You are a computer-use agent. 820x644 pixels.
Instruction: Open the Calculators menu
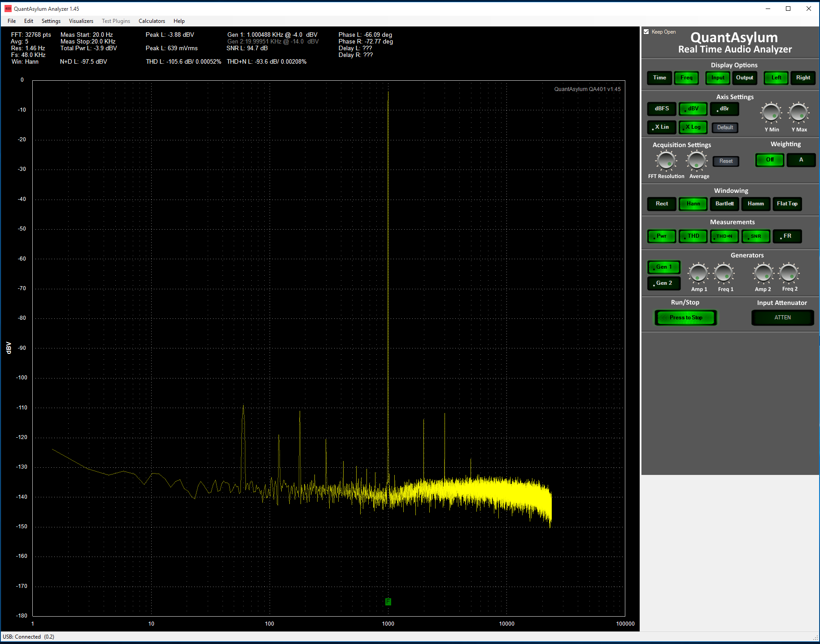click(x=152, y=21)
